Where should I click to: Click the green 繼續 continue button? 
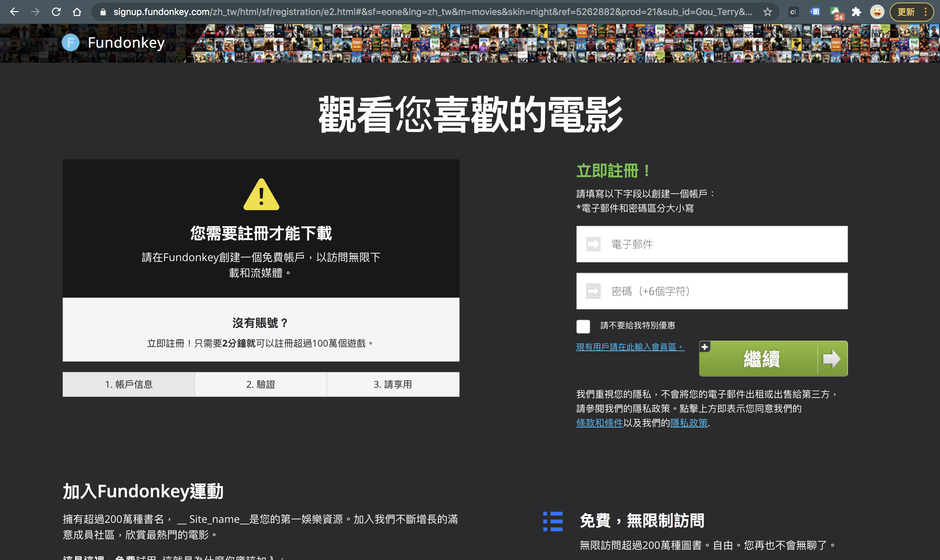point(773,359)
